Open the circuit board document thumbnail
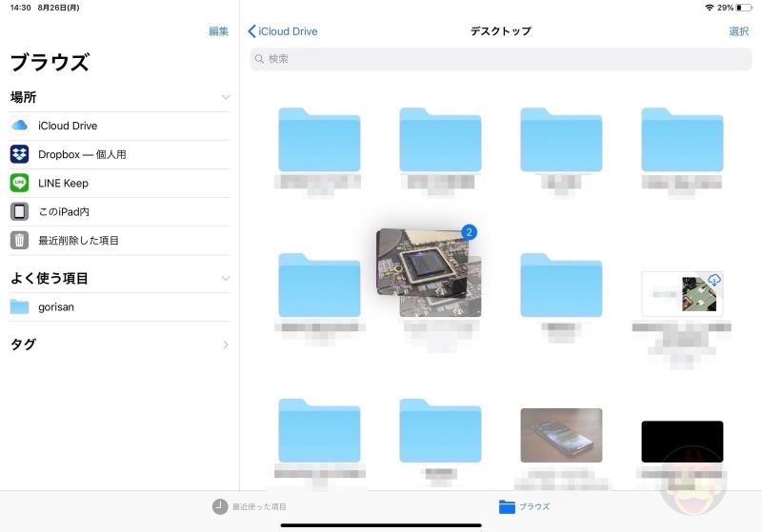The image size is (762, 532). [x=682, y=294]
